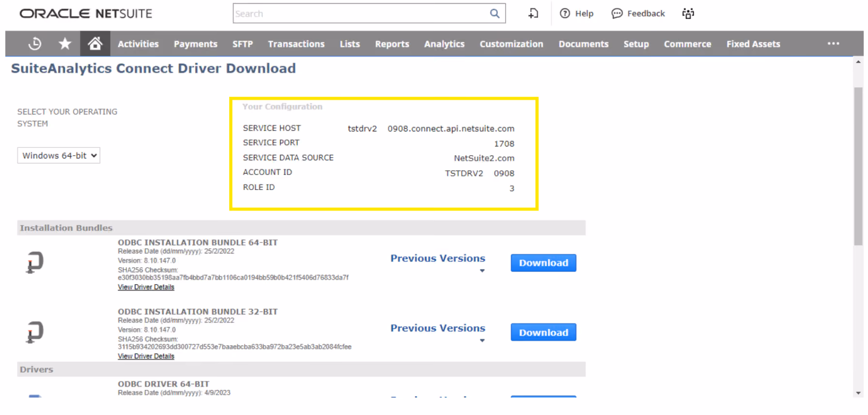Image resolution: width=868 pixels, height=415 pixels.
Task: Open the operating system dropdown Windows 64-bit
Action: coord(59,156)
